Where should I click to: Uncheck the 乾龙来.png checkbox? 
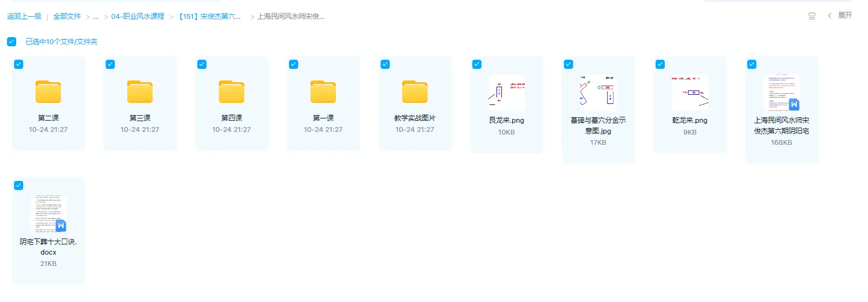660,64
